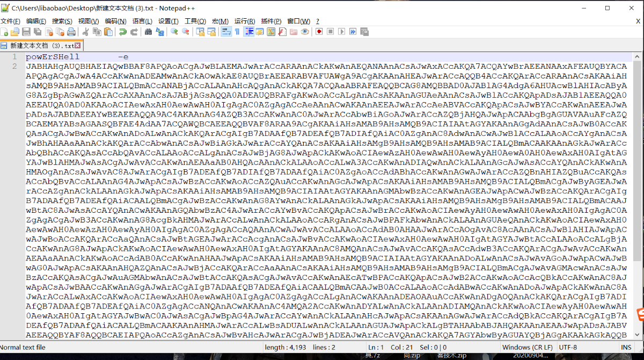Open the 宏(M) menu
Viewport: 644px width, 360px height.
coord(220,21)
